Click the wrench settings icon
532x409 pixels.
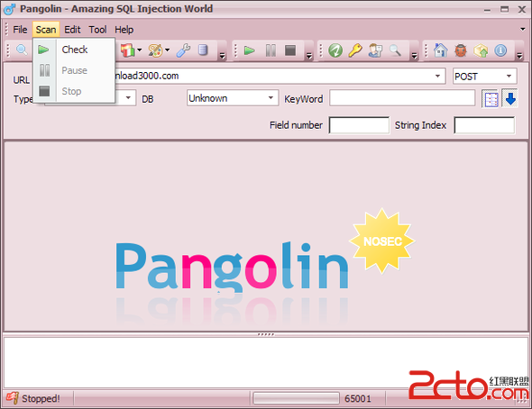point(183,50)
